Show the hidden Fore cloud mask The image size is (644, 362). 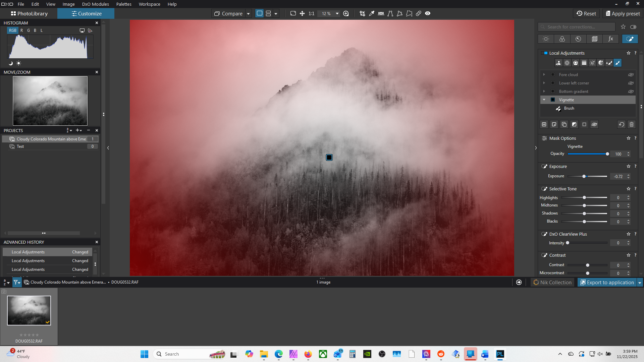click(x=631, y=75)
